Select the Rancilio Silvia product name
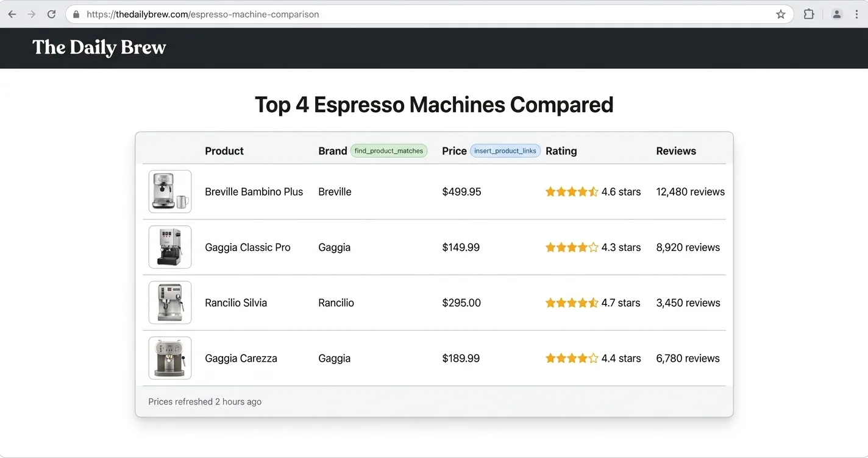 pyautogui.click(x=236, y=303)
